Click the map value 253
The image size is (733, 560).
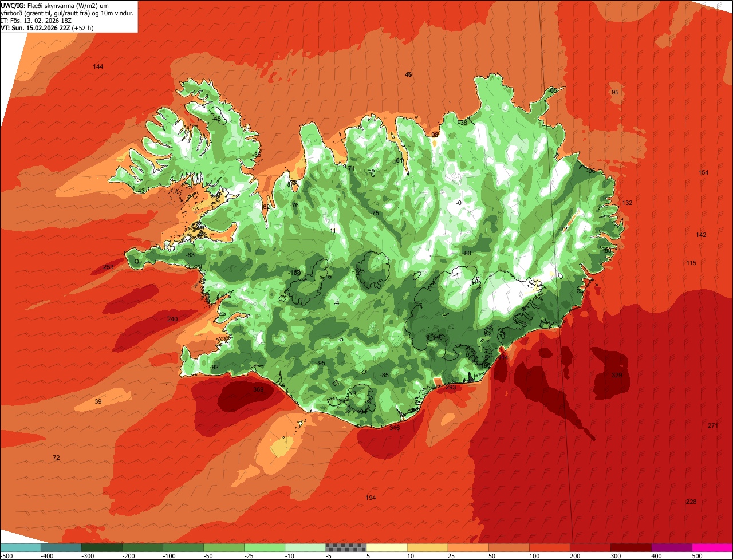pyautogui.click(x=108, y=267)
